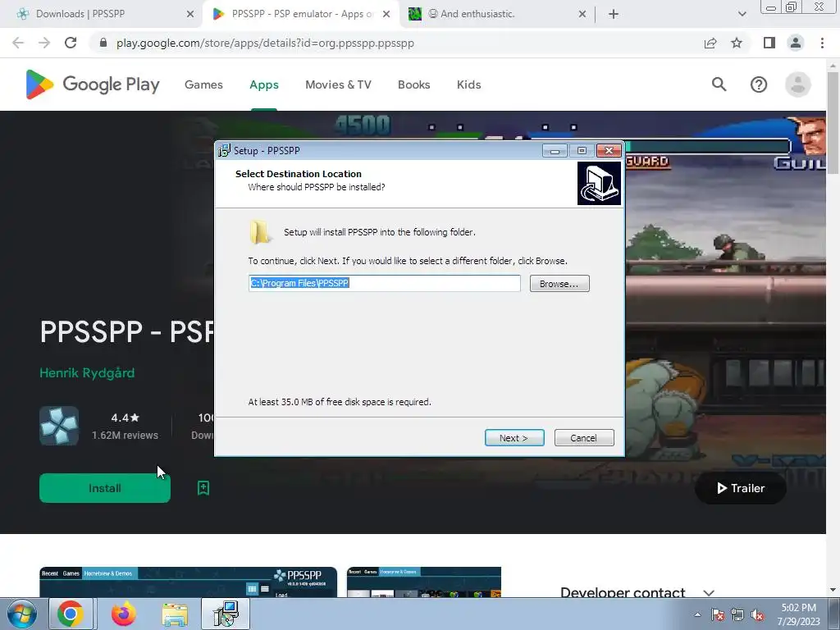Go forward in browser history

coord(44,43)
